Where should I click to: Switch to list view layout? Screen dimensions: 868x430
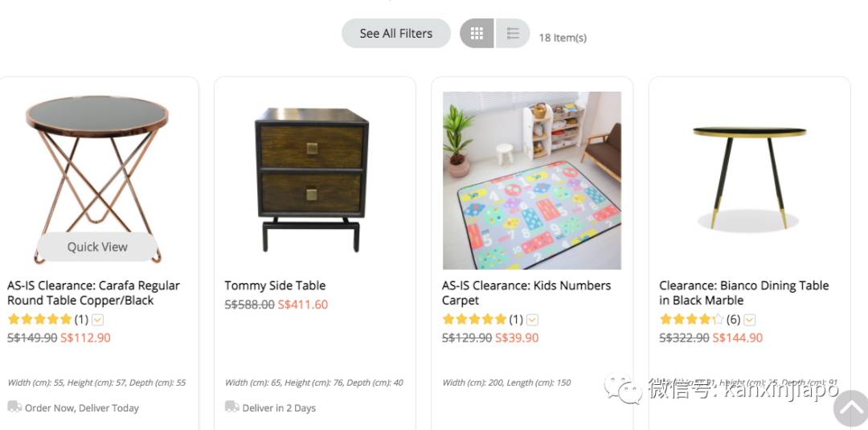pyautogui.click(x=513, y=34)
